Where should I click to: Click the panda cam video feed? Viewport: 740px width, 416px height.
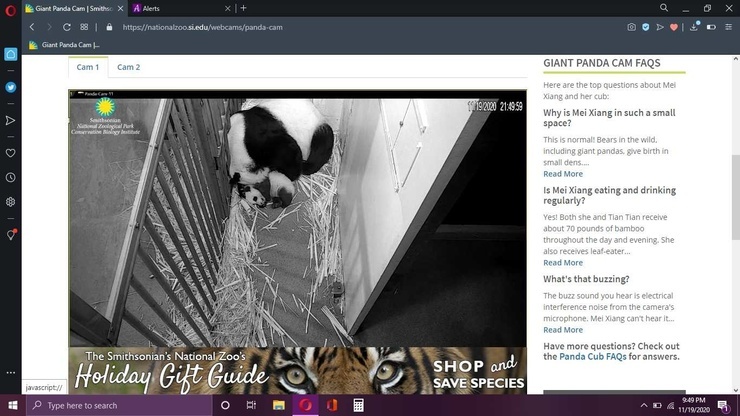tap(297, 218)
